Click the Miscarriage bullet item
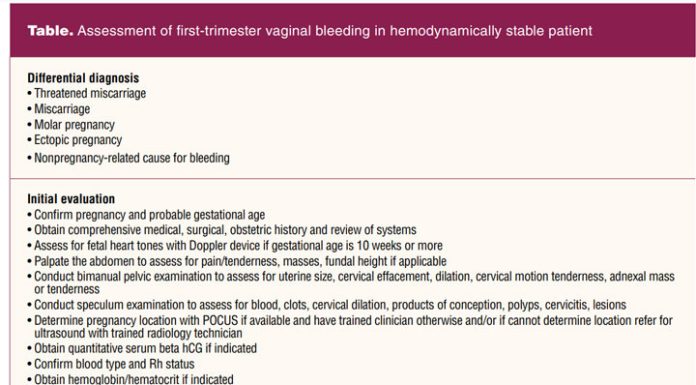The image size is (696, 385). click(x=59, y=109)
